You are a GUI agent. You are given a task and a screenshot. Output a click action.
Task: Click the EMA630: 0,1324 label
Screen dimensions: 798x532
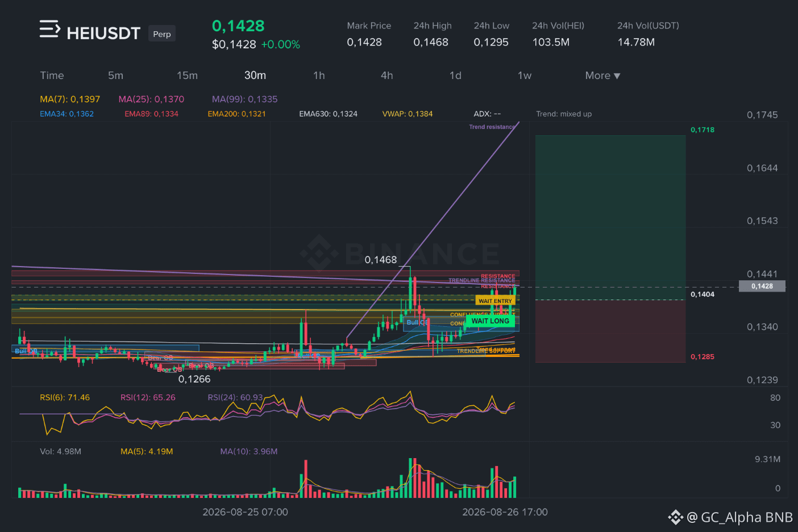[328, 114]
